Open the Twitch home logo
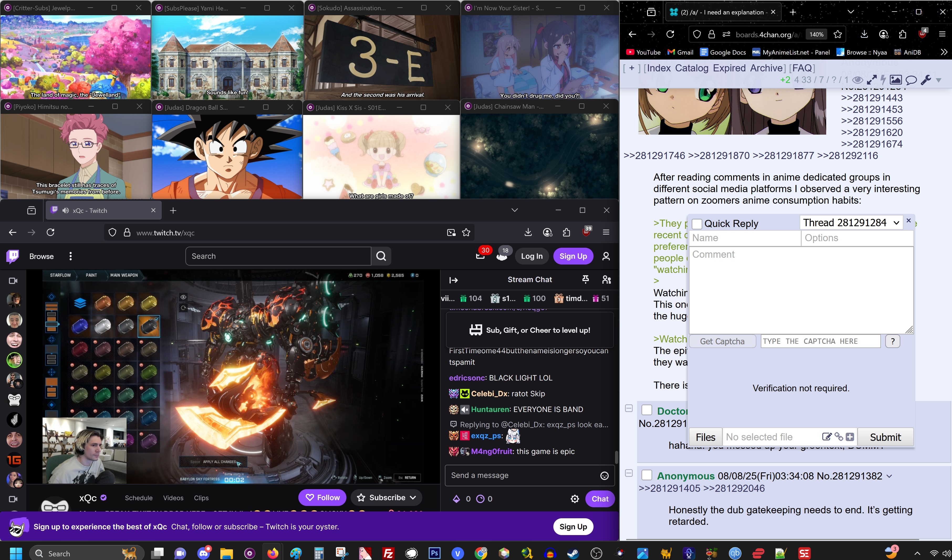This screenshot has height=560, width=952. 13,256
